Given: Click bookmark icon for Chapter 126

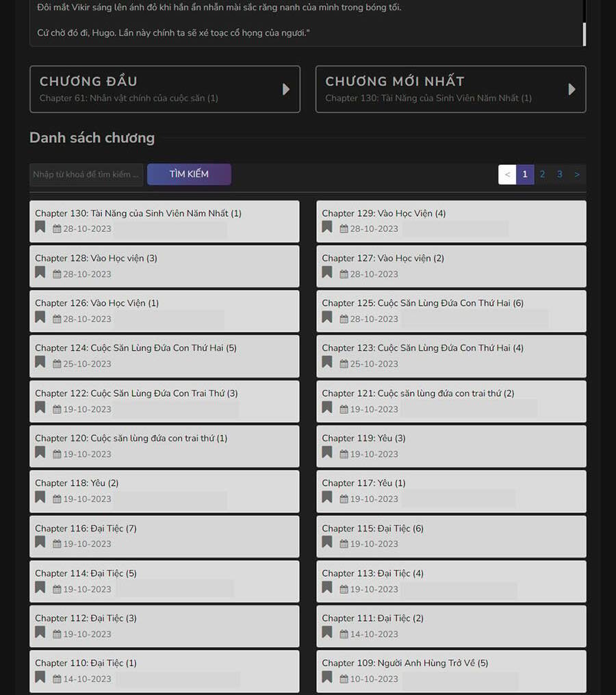Looking at the screenshot, I should point(40,317).
